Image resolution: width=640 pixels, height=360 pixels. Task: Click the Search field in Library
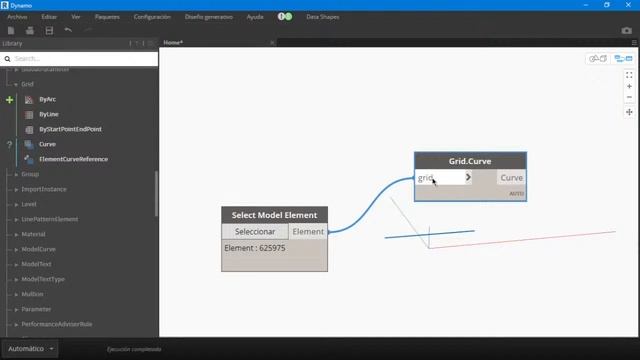coord(79,59)
